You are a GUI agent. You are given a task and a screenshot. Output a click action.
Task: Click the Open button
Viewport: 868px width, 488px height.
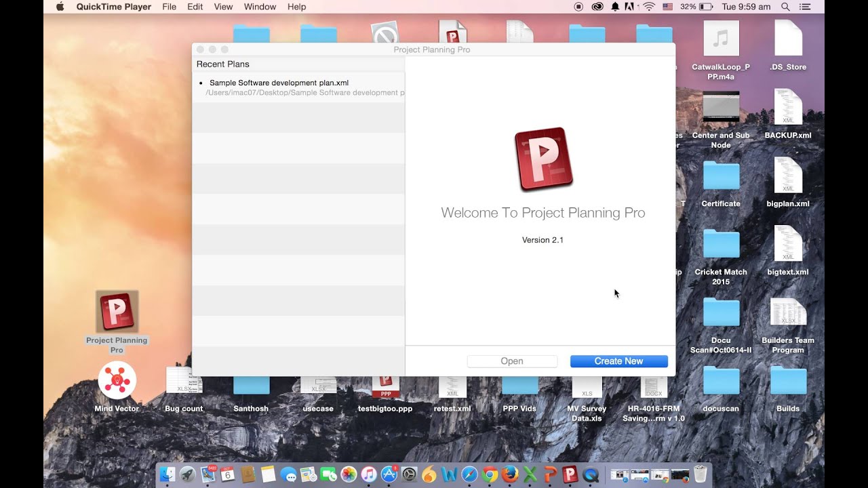(x=512, y=361)
